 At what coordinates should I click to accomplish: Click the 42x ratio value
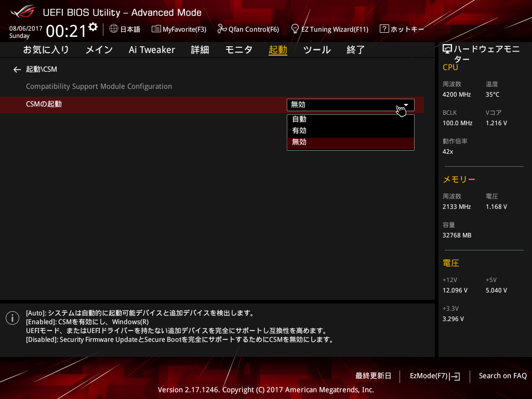coord(447,152)
